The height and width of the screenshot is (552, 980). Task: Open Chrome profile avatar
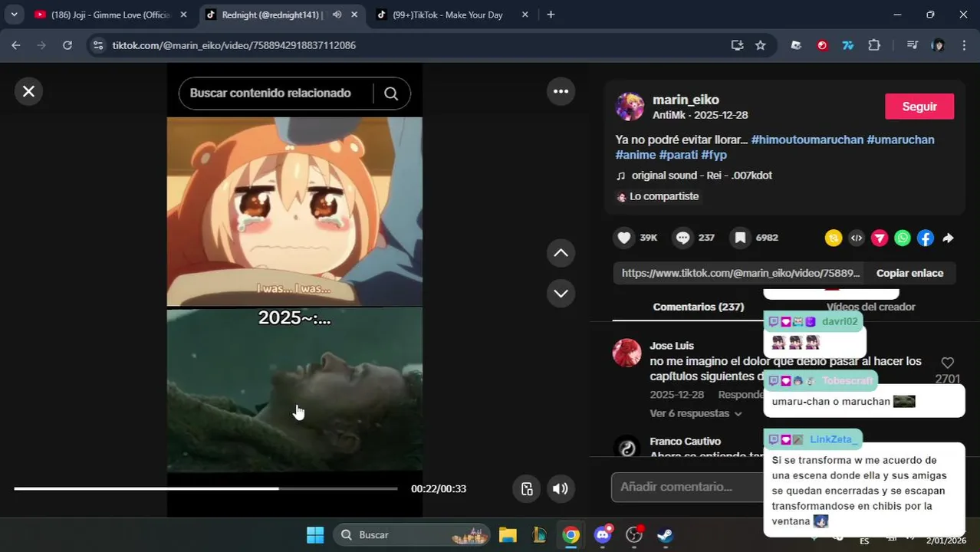pos(938,45)
